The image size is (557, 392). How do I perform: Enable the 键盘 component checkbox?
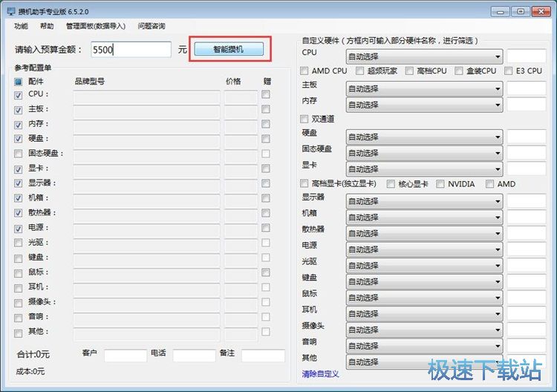[x=18, y=258]
